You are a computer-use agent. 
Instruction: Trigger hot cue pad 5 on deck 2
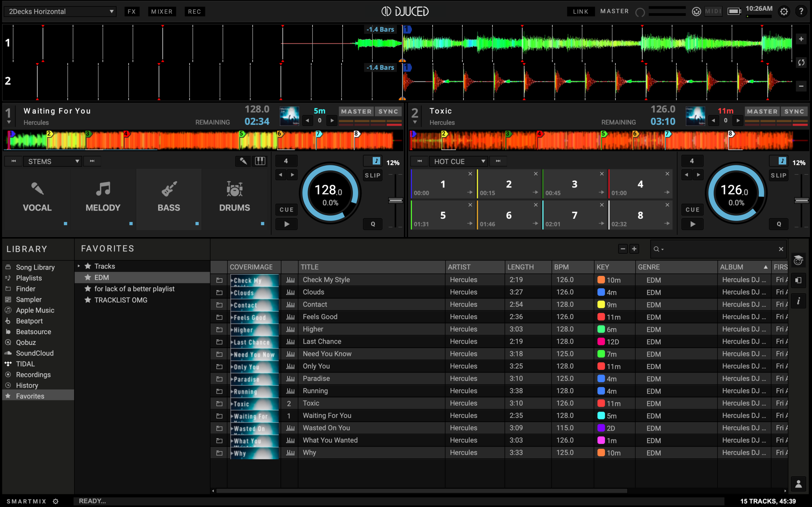click(x=443, y=214)
